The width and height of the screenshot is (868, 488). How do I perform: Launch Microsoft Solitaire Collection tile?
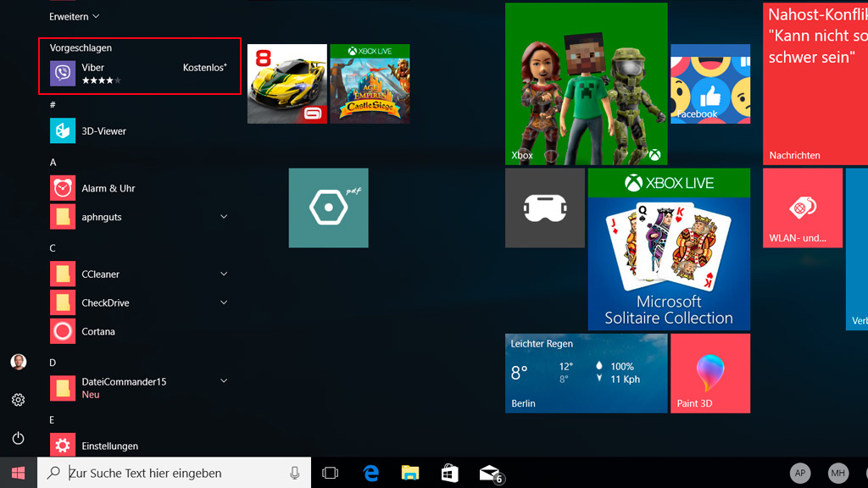point(669,250)
